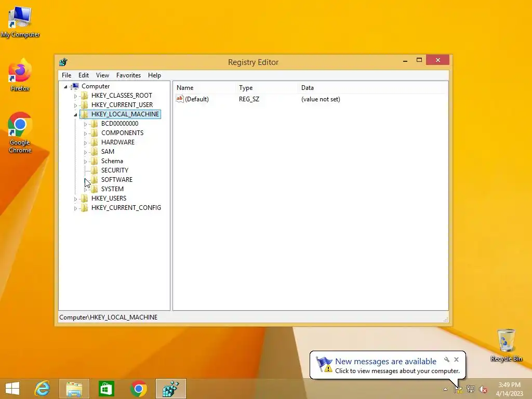Select the HKEY_CURRENT_CONFIG label

point(126,208)
